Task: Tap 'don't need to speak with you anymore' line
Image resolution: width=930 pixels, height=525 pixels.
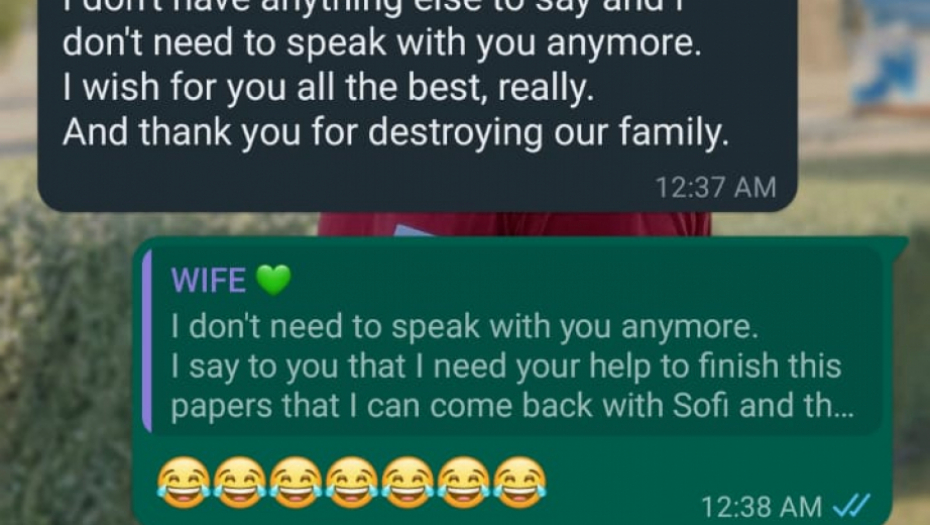Action: coord(381,44)
